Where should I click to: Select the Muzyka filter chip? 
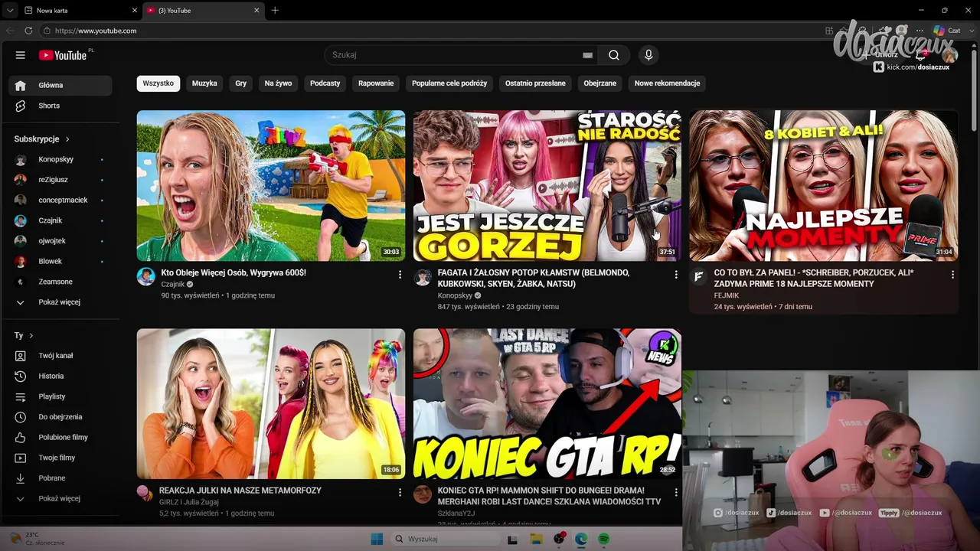(204, 83)
